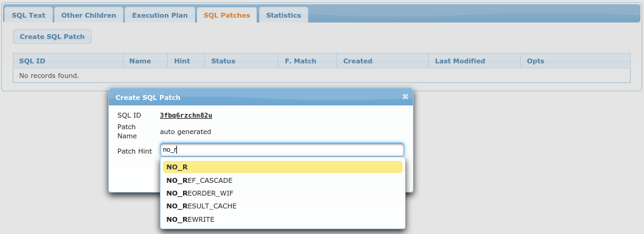Close the Create SQL Patch dialog

(x=405, y=97)
